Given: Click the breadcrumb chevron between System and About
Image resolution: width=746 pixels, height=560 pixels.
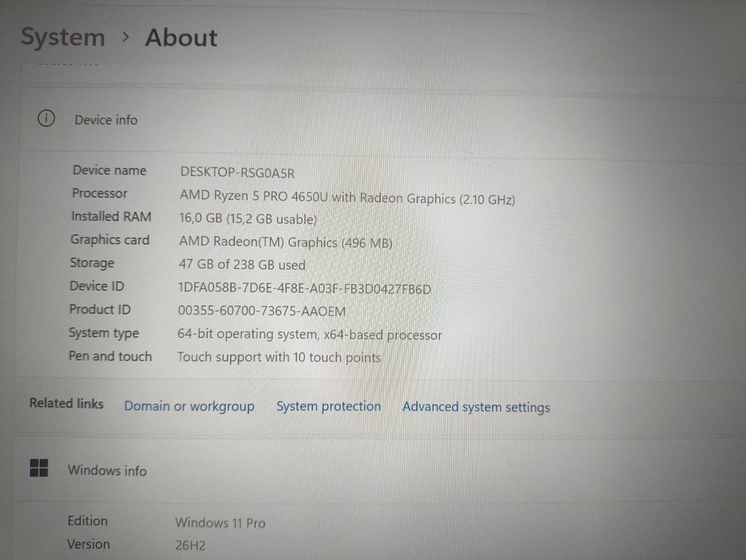Looking at the screenshot, I should tap(125, 37).
